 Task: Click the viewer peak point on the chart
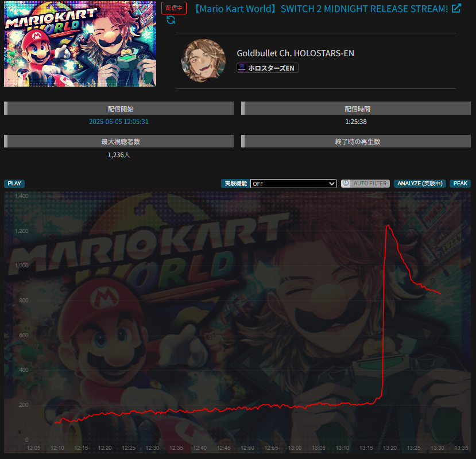point(388,225)
